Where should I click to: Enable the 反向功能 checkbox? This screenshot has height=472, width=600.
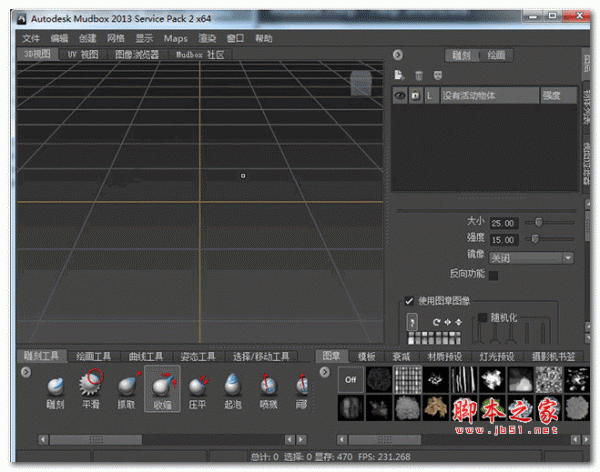pos(492,275)
